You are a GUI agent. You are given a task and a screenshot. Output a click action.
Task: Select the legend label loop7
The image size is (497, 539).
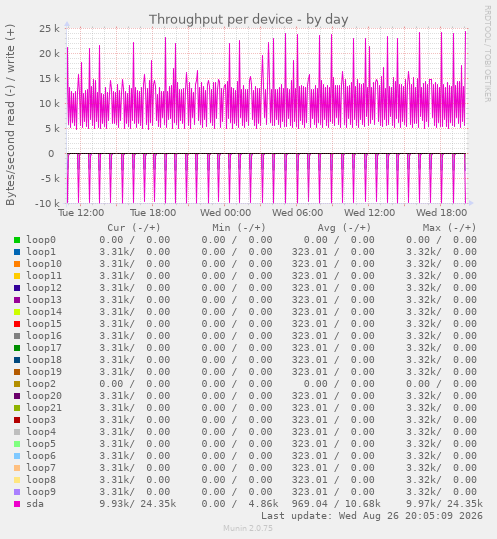pyautogui.click(x=41, y=468)
